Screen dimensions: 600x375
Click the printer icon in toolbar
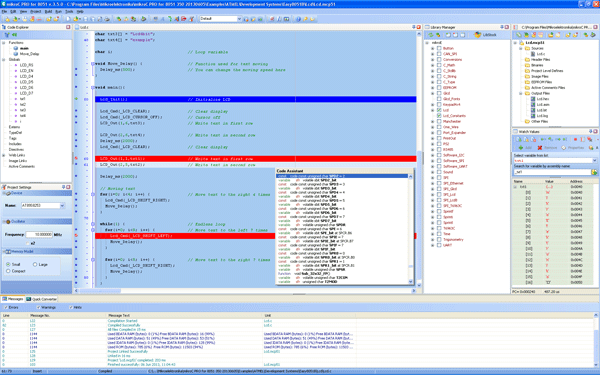click(107, 19)
